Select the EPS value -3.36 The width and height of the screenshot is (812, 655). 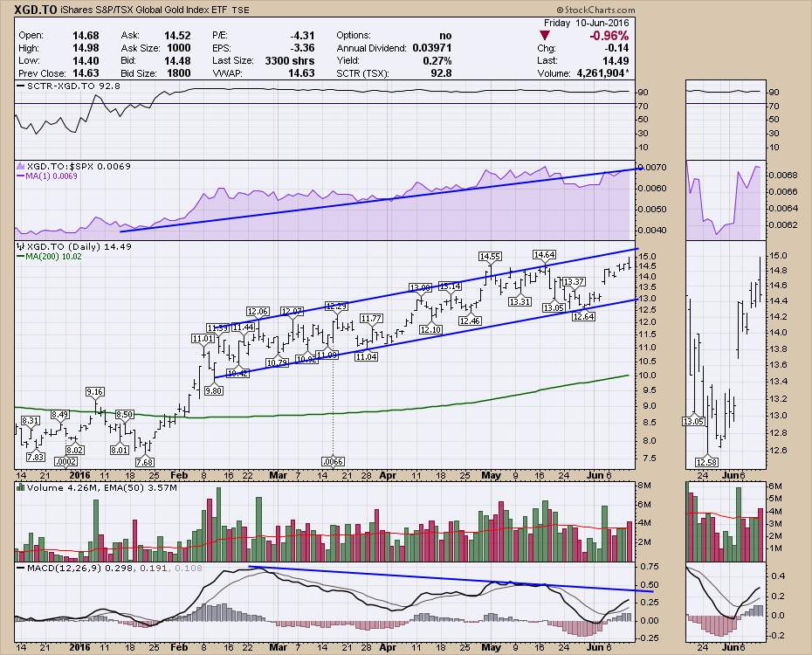(x=302, y=48)
